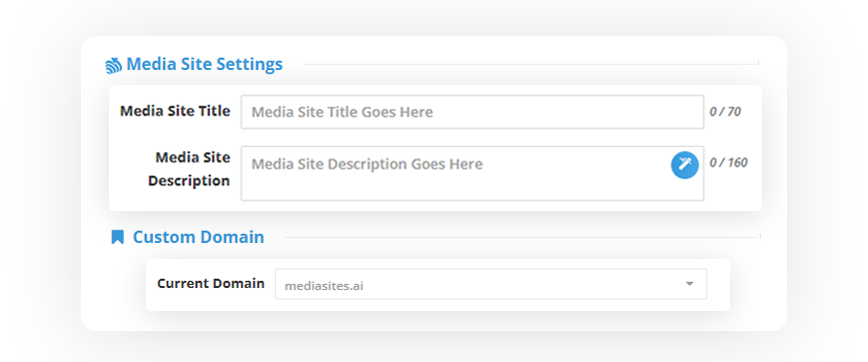Select the mediasites.ai domain text
Viewport: 868px width, 362px height.
pos(324,287)
